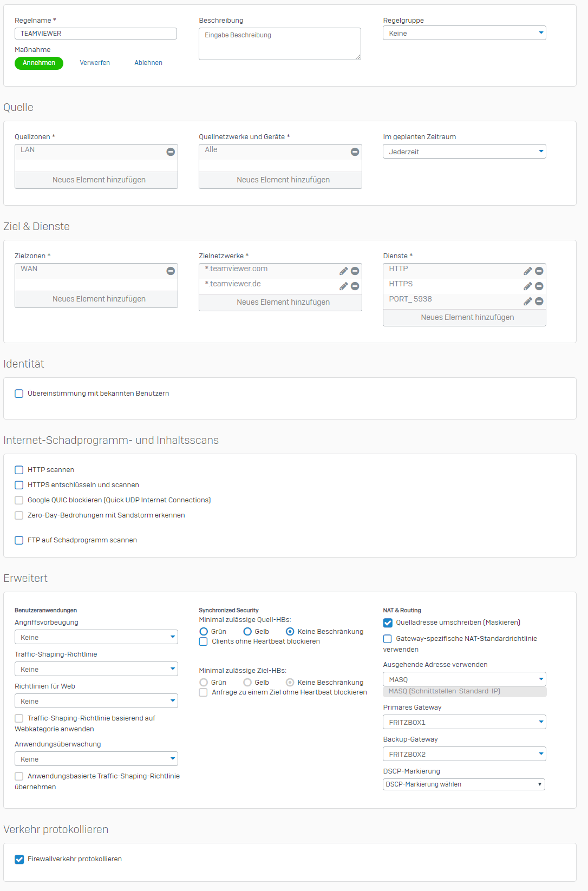The height and width of the screenshot is (891, 588).
Task: Open the Im geplanten Zeitraum dropdown
Action: point(464,152)
